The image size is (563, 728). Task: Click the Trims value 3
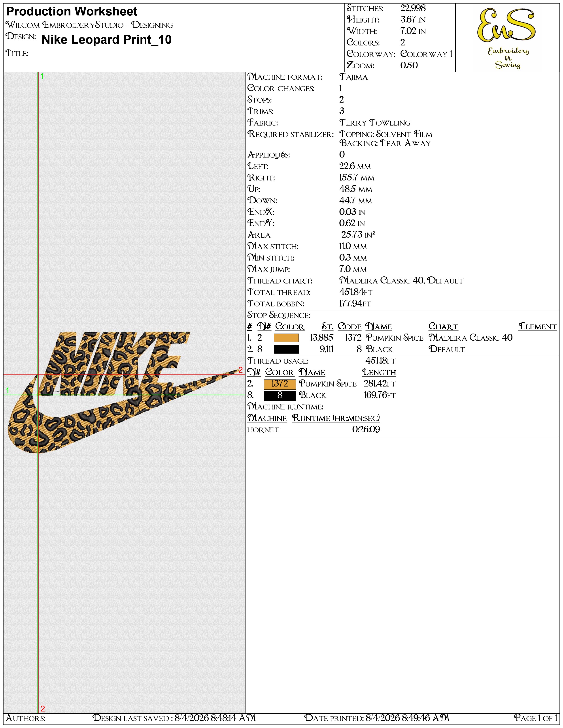(342, 111)
